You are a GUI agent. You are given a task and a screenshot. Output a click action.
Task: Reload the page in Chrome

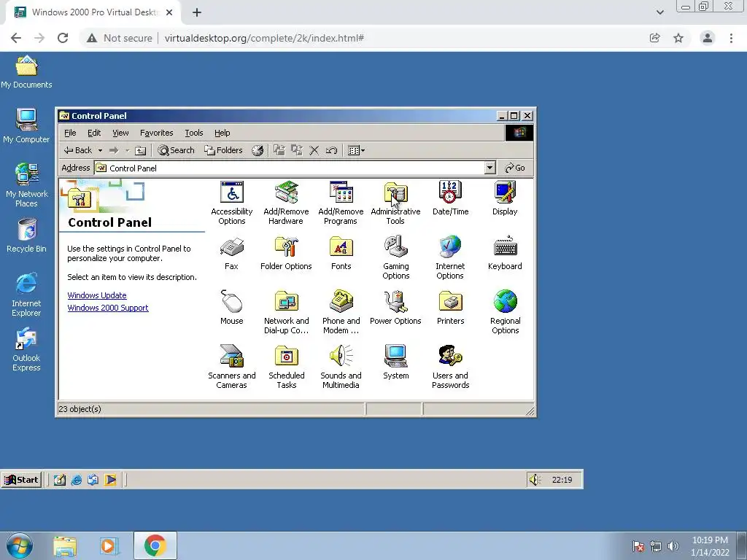63,38
